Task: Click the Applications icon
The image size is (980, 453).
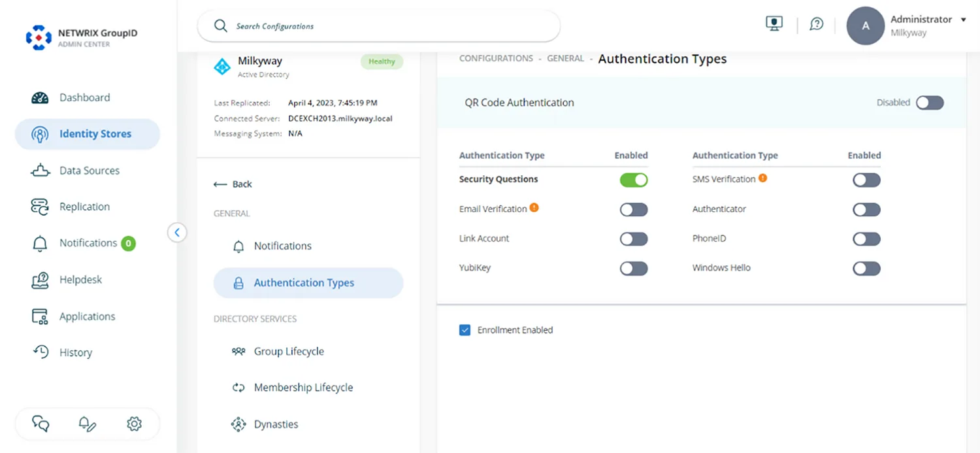Action: click(40, 317)
